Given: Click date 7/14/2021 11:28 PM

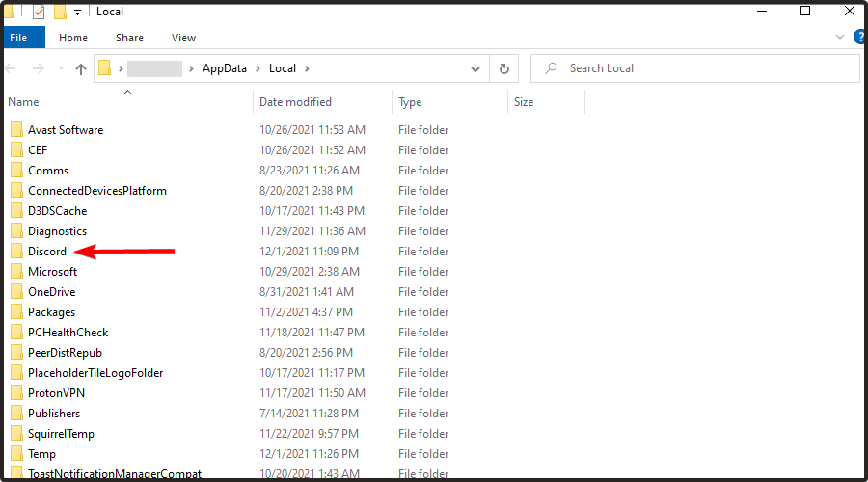Looking at the screenshot, I should [x=309, y=414].
